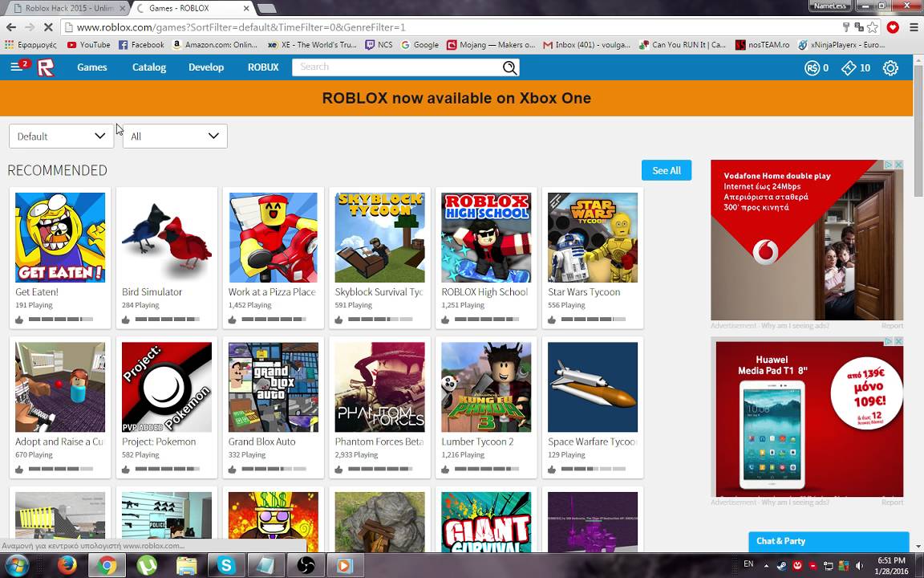Open the ROBUX menu item

pyautogui.click(x=263, y=67)
